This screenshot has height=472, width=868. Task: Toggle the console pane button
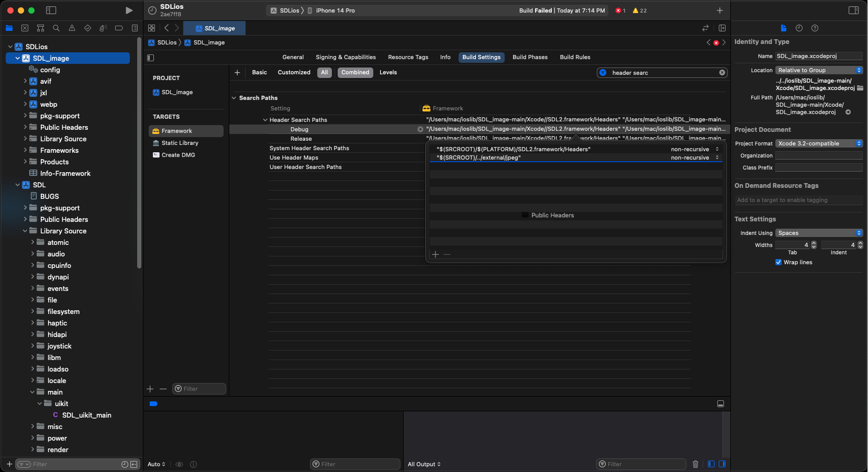722,464
